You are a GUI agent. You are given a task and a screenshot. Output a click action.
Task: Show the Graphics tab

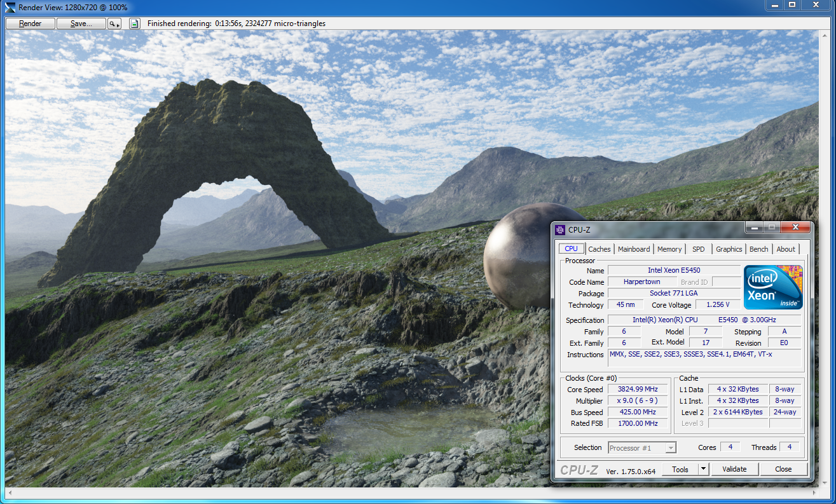coord(729,249)
